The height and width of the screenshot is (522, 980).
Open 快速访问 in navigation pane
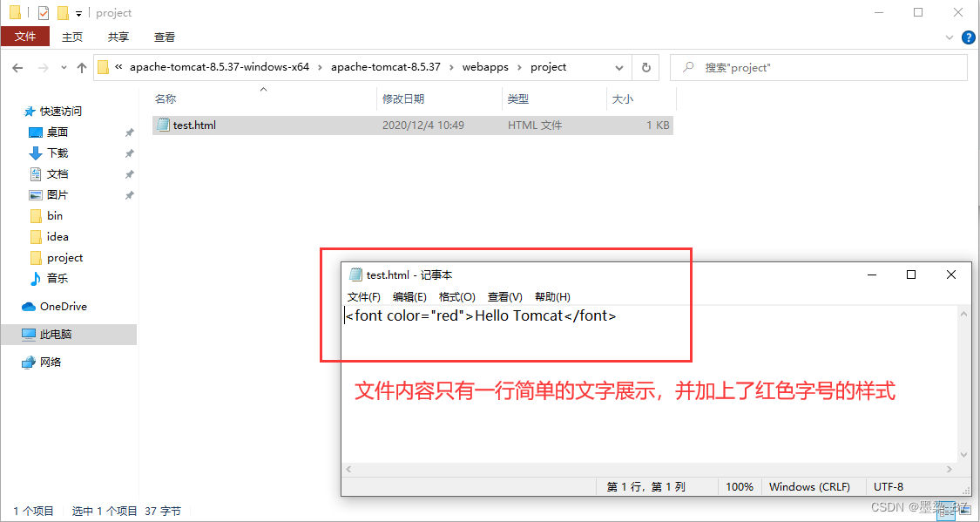point(61,112)
